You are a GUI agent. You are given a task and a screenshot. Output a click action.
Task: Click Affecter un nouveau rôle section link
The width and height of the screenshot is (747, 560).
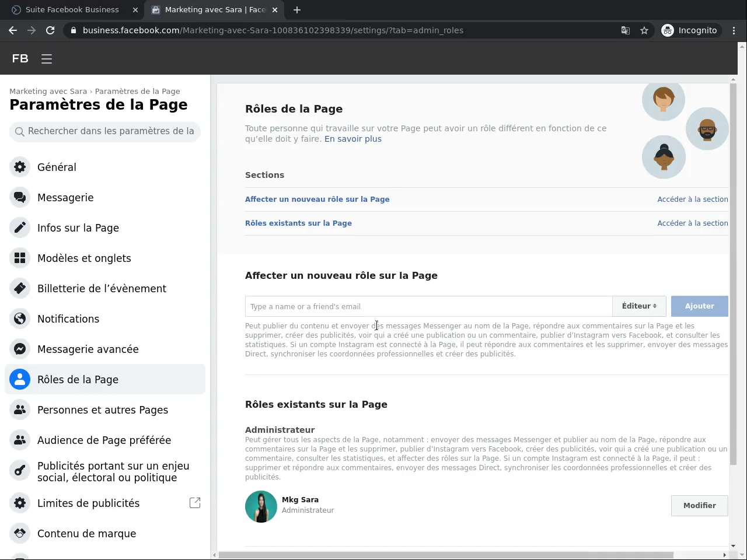pyautogui.click(x=317, y=199)
